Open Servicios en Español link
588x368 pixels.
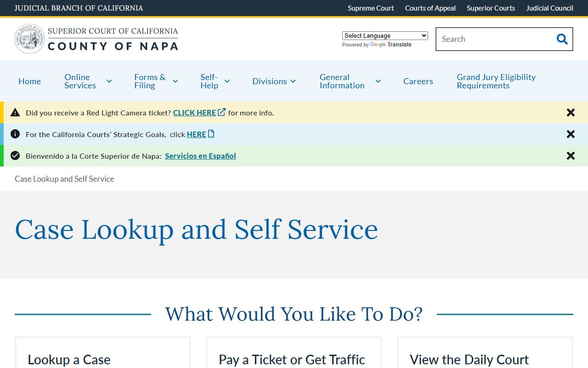pos(200,156)
